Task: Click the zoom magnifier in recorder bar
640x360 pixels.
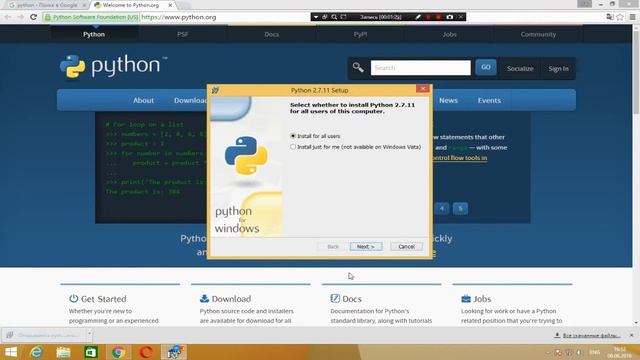Action: point(334,17)
